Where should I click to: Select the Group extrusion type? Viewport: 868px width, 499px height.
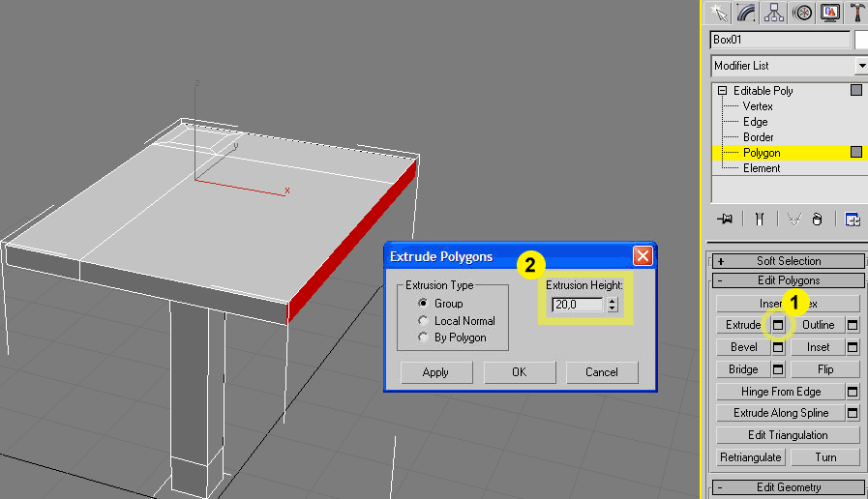coord(423,304)
